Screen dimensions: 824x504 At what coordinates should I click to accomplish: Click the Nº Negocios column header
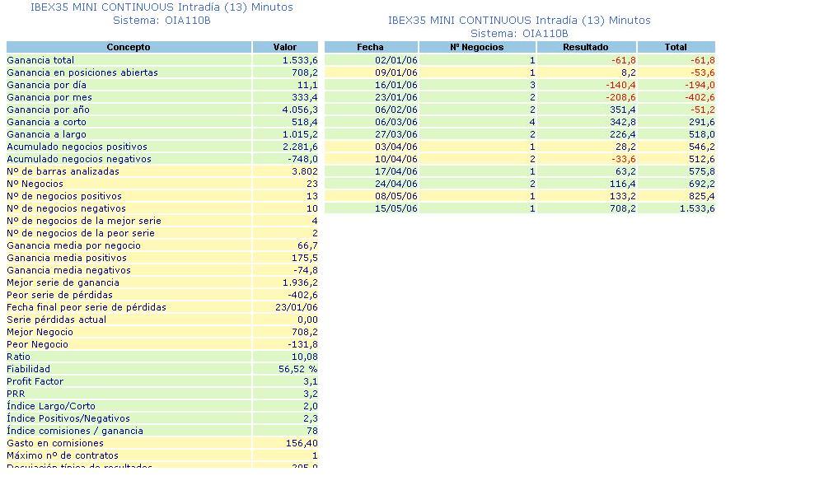coord(477,47)
